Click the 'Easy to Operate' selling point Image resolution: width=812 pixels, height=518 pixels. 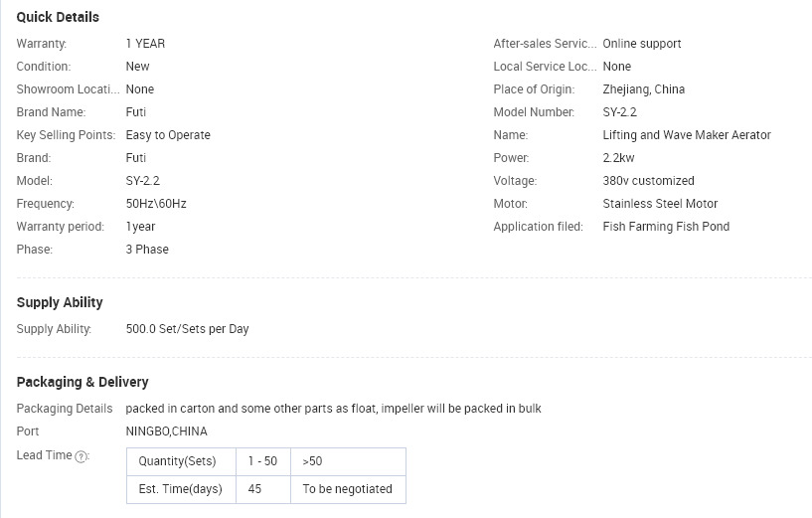tap(168, 135)
